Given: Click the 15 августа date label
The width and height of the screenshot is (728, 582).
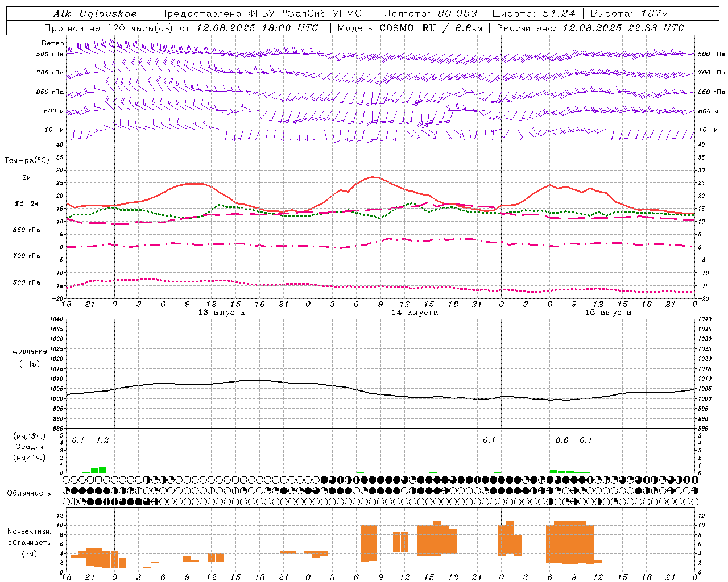Looking at the screenshot, I should [x=607, y=313].
